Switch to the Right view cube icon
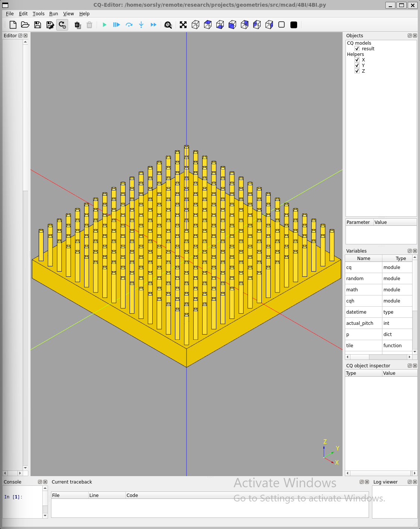The image size is (420, 529). pos(269,25)
